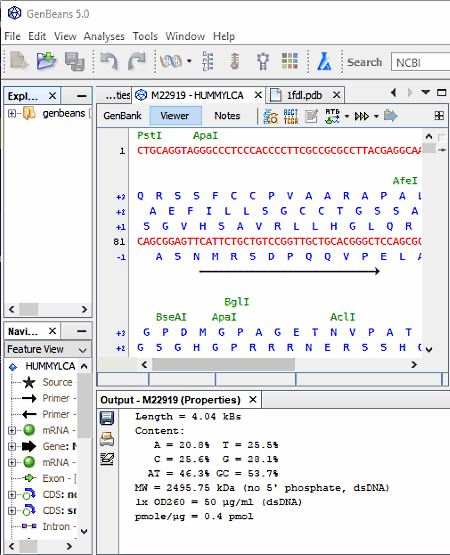Click the sequence viewer horizontal scrollbar thumb
The height and width of the screenshot is (555, 450).
point(223,365)
